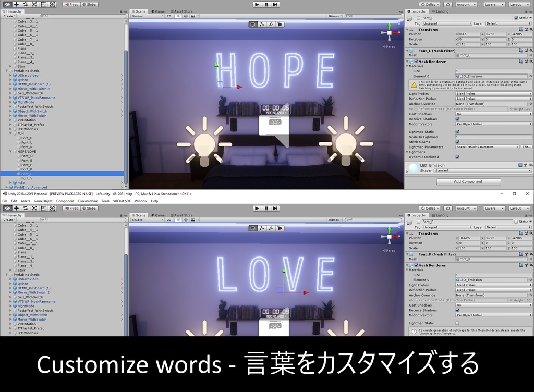Open the GameObject menu

coord(43,201)
